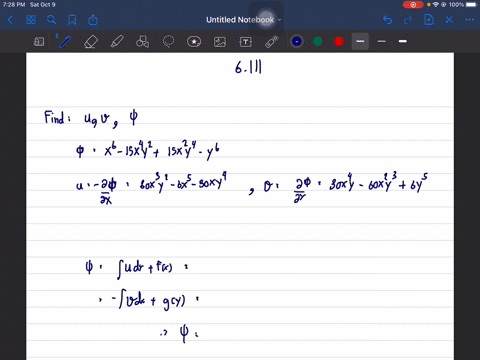The width and height of the screenshot is (480, 360).
Task: Close the notebook with the X icon
Action: tap(449, 20)
